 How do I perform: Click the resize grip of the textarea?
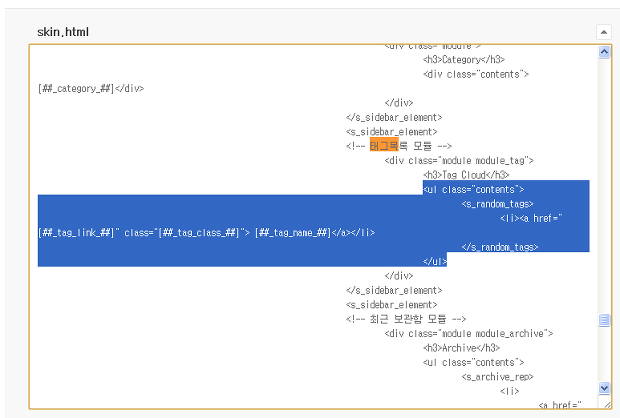point(607,405)
